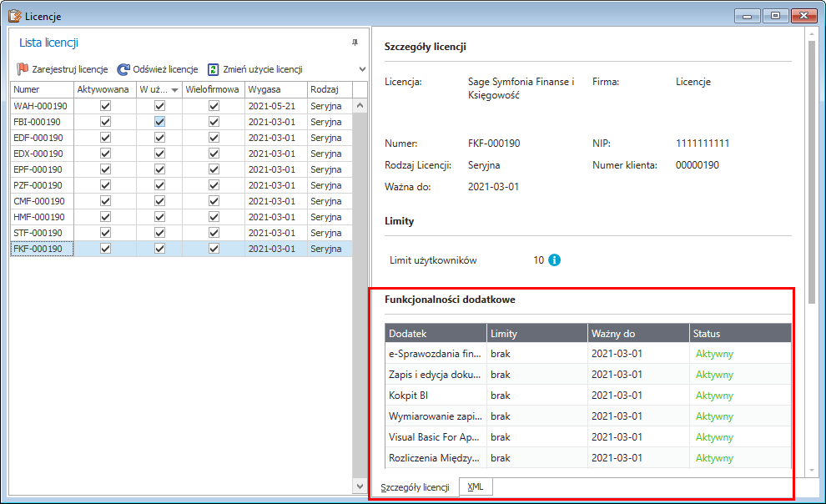
Task: Toggle Aktywowana checkbox for EDX-000190
Action: point(105,154)
